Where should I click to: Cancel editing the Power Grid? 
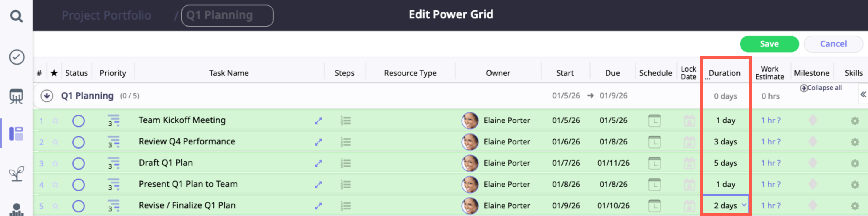[833, 44]
